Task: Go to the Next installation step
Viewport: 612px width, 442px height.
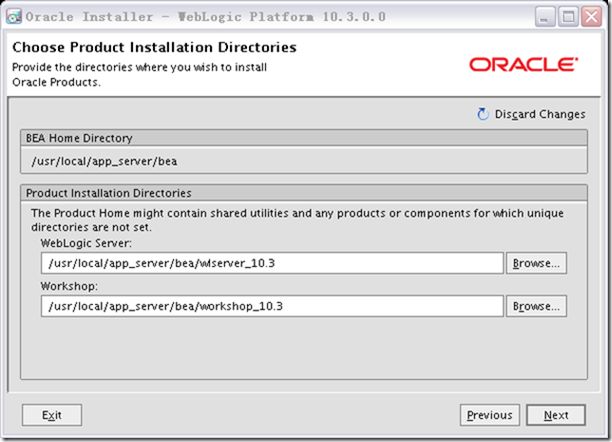Action: pyautogui.click(x=556, y=415)
